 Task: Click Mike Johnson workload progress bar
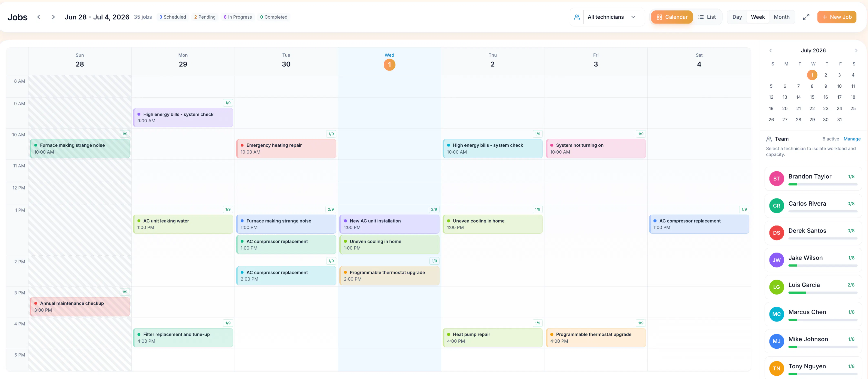click(x=823, y=347)
